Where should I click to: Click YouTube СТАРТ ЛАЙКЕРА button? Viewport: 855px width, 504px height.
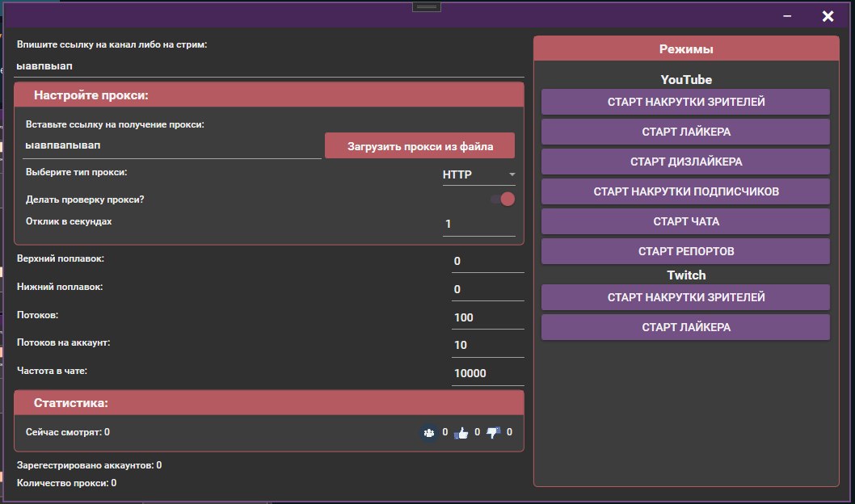pyautogui.click(x=685, y=132)
